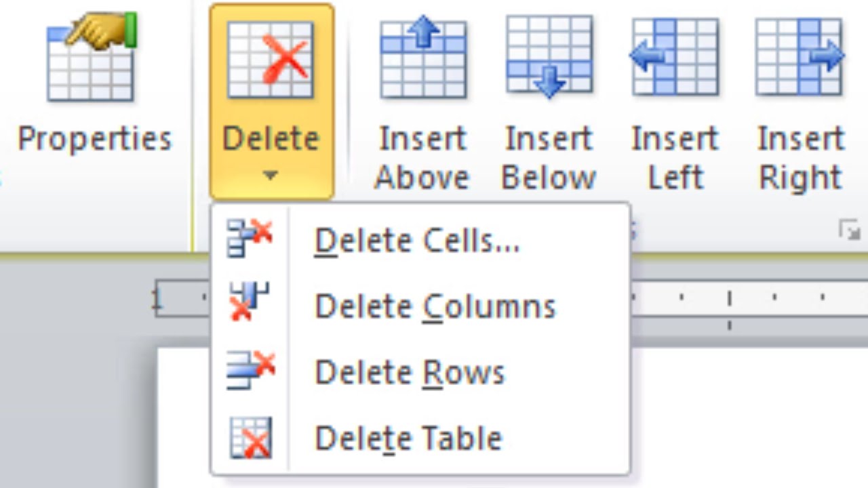Click the Insert Above text label
Screen dimensions: 868x488
tap(422, 158)
